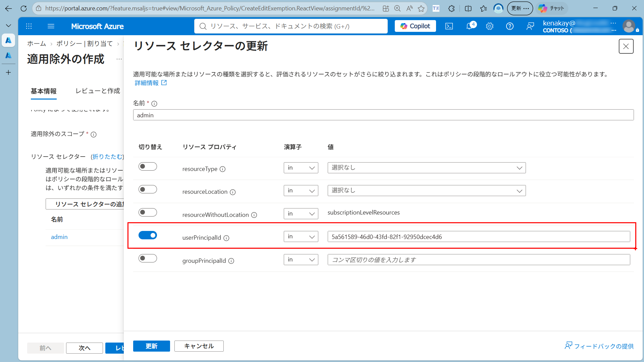
Task: Show info for 適用除外のスコープ
Action: 94,134
